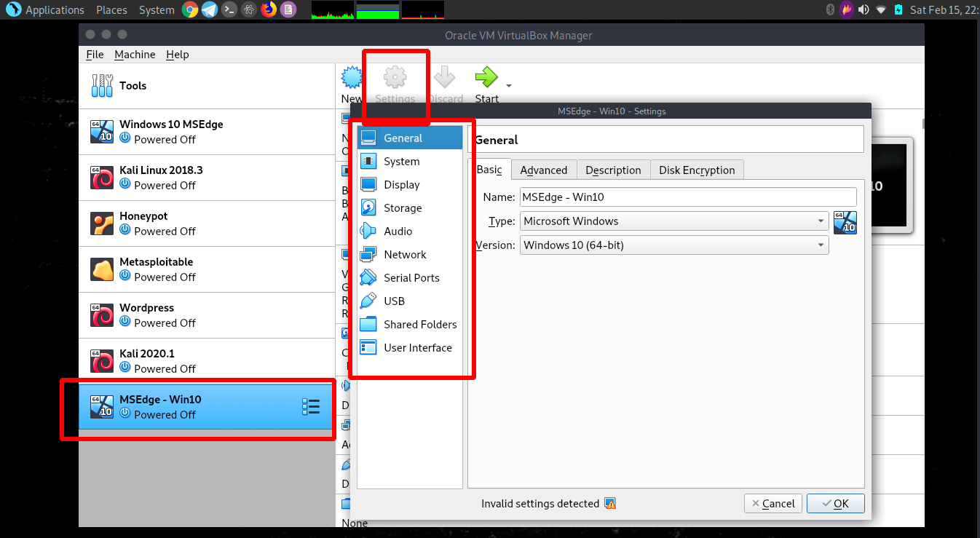Open the System menu in panel

coord(157,9)
